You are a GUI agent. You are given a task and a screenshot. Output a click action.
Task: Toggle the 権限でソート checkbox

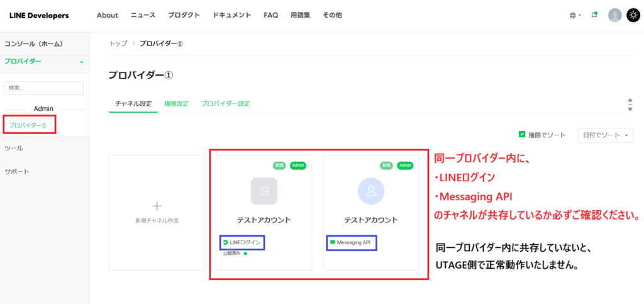tap(522, 135)
